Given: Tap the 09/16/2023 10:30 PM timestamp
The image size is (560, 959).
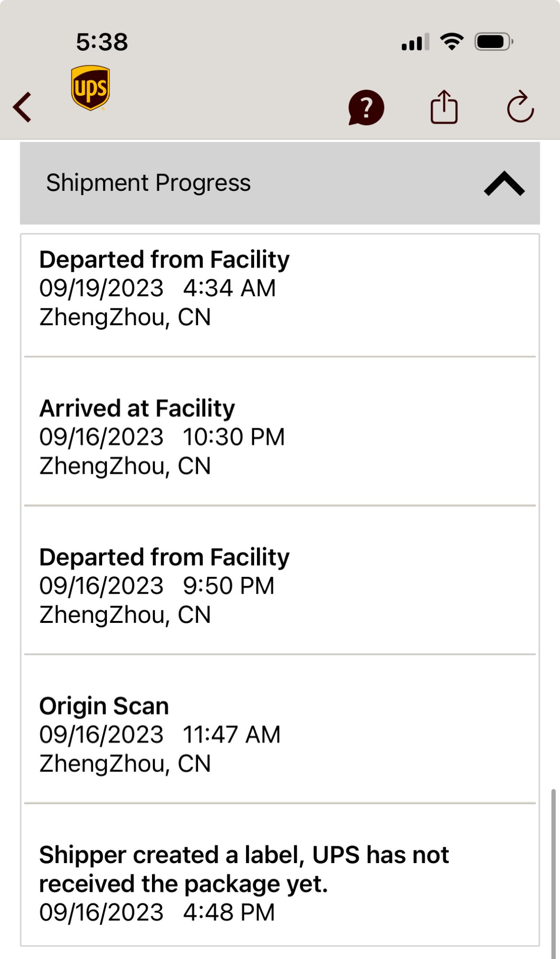Looking at the screenshot, I should tap(162, 437).
